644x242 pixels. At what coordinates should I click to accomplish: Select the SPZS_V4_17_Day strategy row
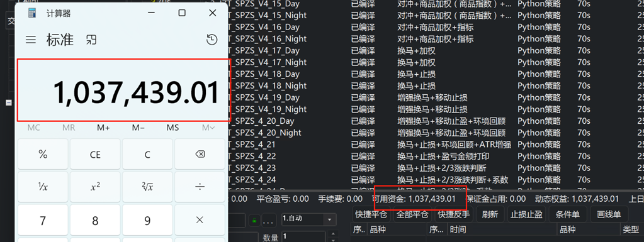point(436,50)
